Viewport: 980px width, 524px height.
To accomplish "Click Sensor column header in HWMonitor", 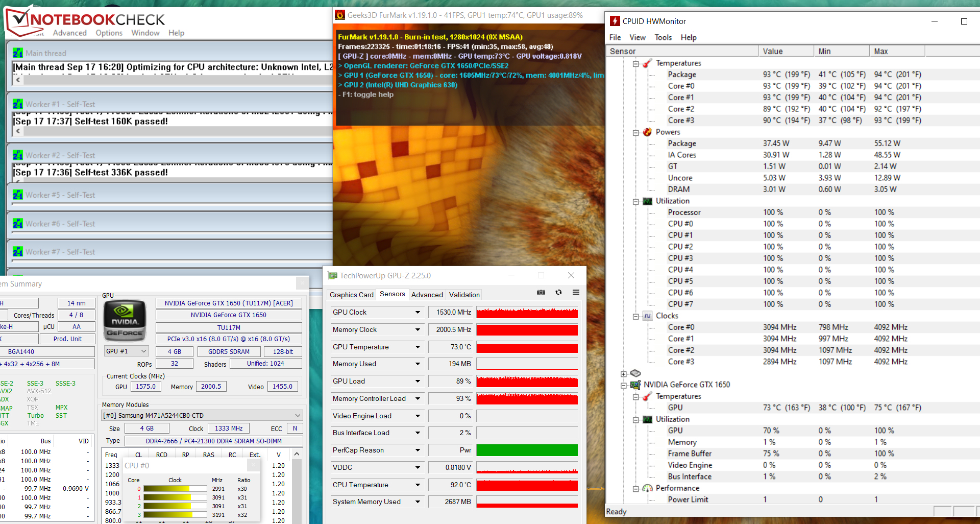I will coord(682,51).
